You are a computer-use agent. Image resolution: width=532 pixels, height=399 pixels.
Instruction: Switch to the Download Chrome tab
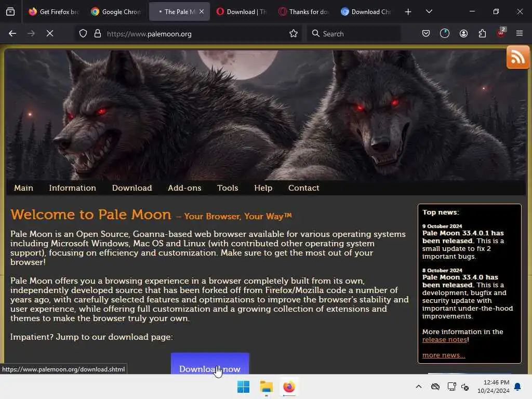pos(366,12)
